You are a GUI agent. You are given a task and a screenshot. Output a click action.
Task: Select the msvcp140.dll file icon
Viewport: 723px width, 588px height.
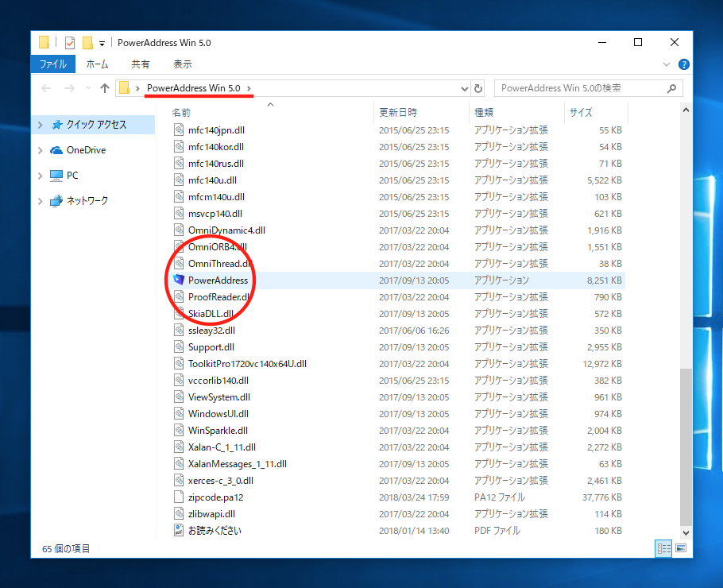179,214
